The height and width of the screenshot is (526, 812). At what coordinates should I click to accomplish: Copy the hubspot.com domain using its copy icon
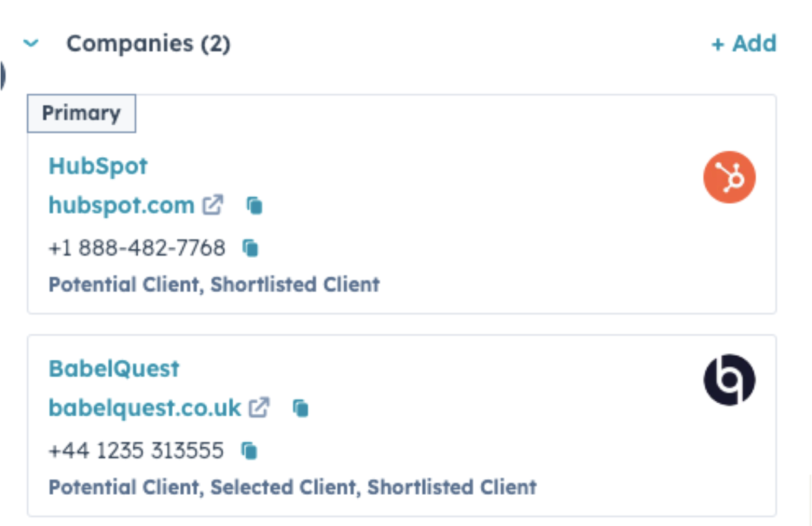tap(253, 205)
